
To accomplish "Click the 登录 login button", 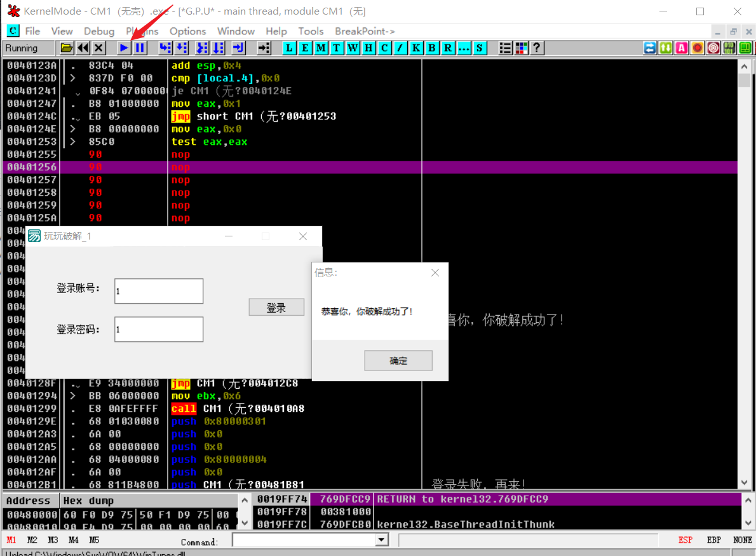I will (276, 308).
